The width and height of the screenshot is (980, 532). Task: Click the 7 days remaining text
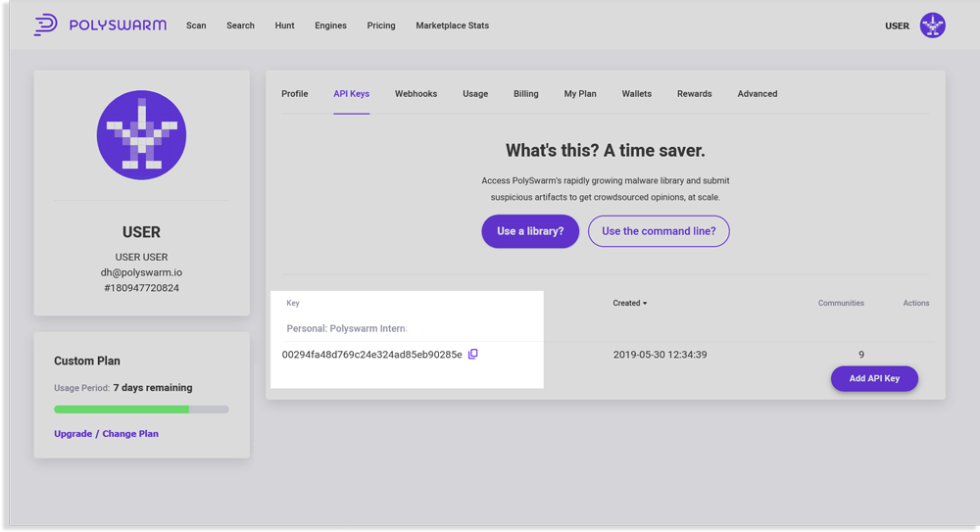pyautogui.click(x=153, y=388)
